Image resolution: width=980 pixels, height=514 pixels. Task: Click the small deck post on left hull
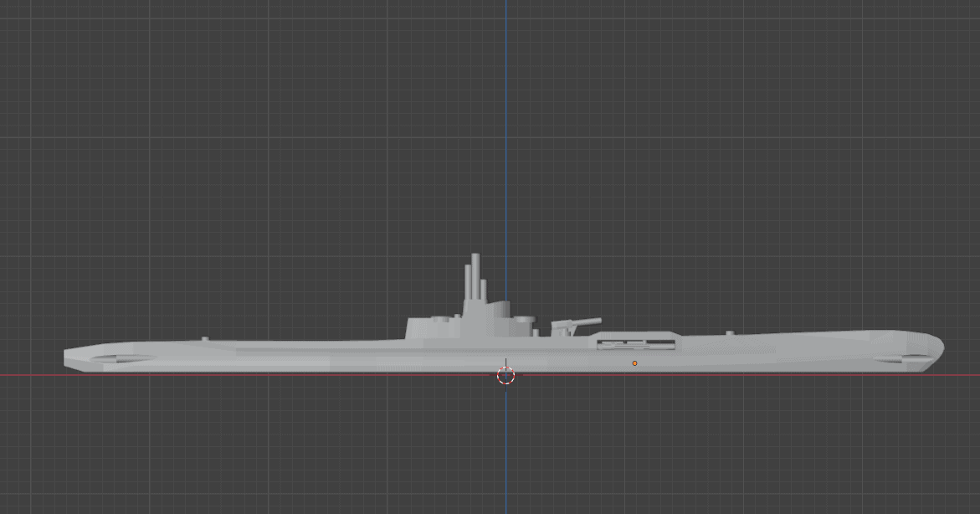coord(205,339)
